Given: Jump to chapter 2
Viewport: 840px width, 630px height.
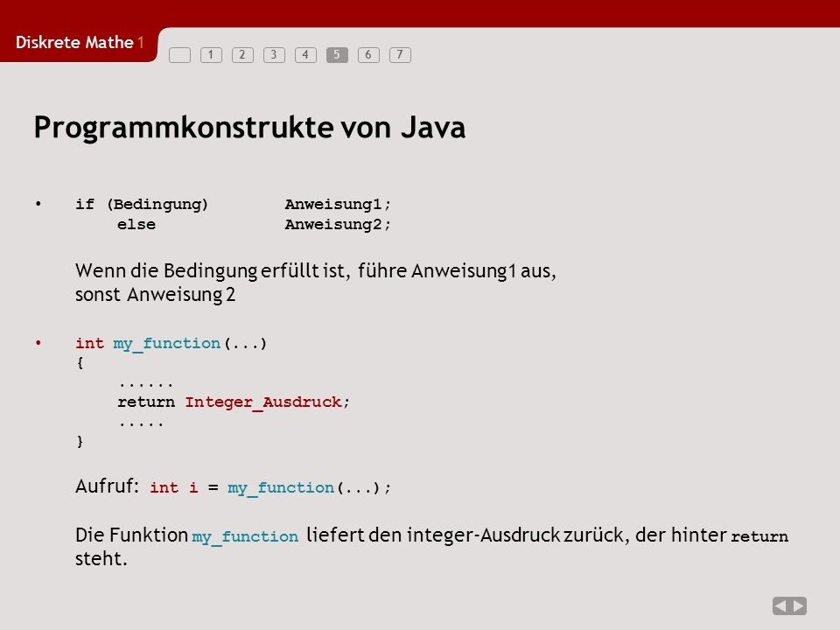Looking at the screenshot, I should pos(242,55).
